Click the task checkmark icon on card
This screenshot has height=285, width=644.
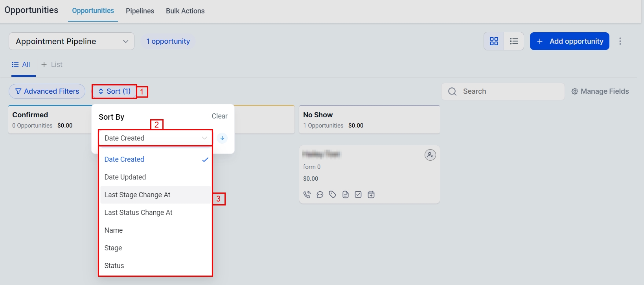(x=358, y=194)
